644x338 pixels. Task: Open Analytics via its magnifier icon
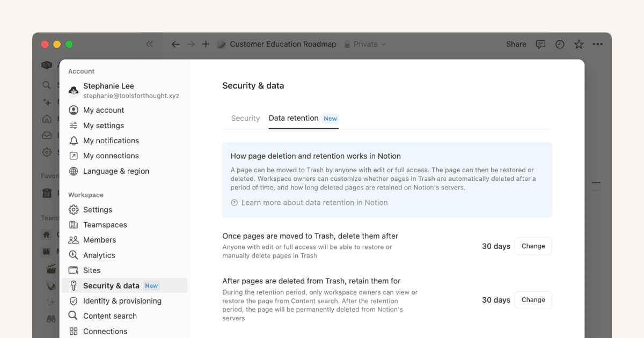pyautogui.click(x=74, y=255)
